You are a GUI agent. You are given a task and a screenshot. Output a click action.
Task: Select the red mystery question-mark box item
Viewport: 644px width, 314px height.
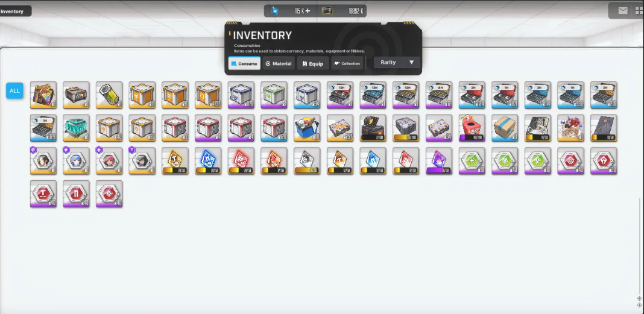472,128
